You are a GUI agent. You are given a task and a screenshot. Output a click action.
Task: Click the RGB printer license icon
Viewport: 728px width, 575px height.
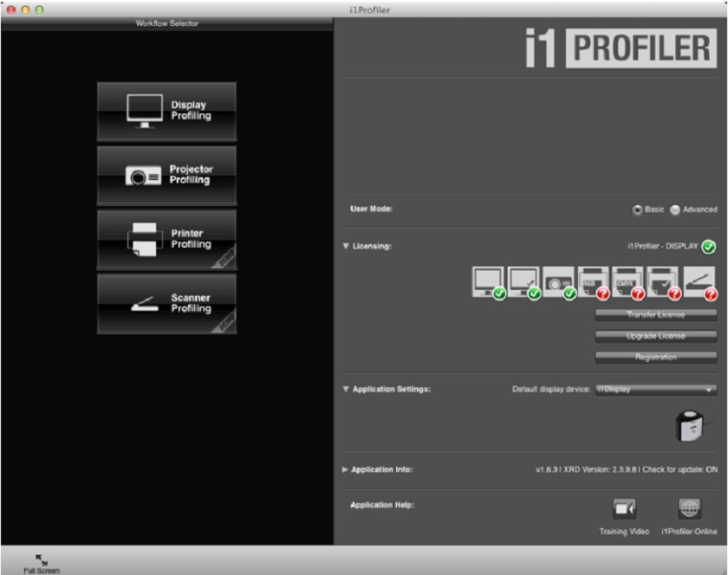coord(593,282)
